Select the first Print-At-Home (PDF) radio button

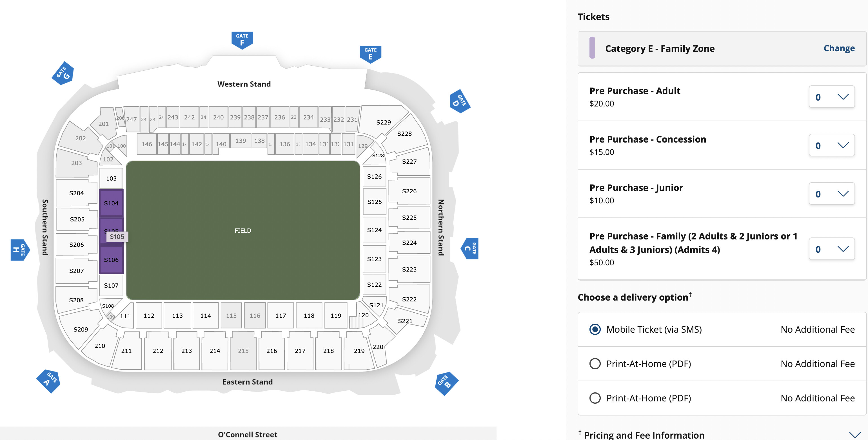(595, 364)
